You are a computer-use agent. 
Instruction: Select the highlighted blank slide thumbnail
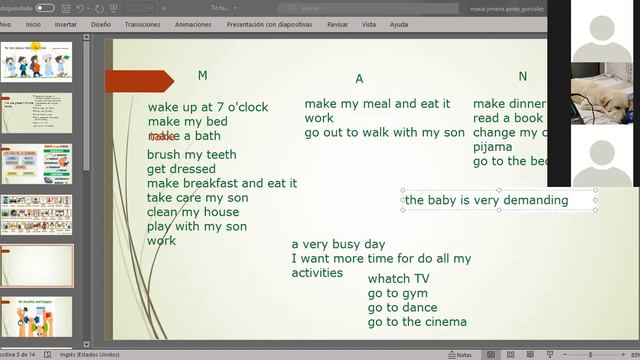37,266
